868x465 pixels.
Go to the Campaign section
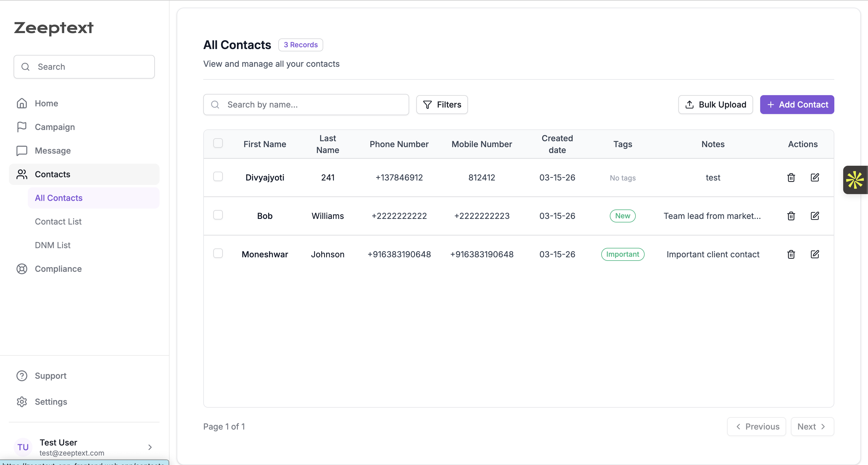click(x=84, y=127)
